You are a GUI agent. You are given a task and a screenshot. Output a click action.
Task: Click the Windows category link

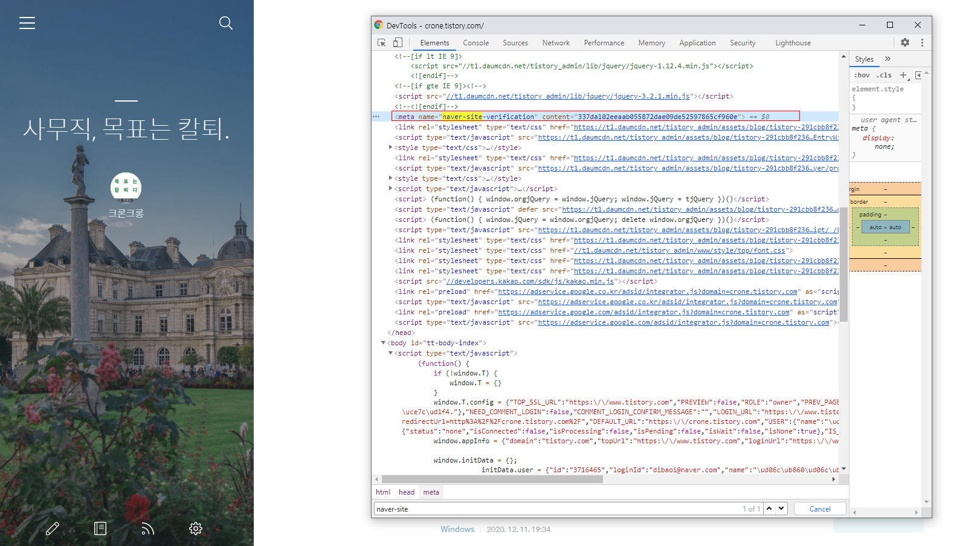coord(457,529)
